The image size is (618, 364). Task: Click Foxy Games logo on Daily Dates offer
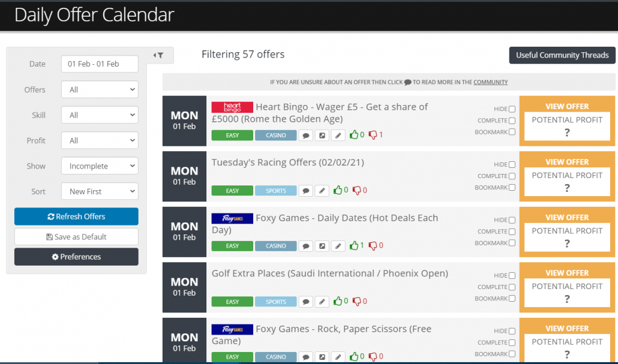tap(232, 218)
